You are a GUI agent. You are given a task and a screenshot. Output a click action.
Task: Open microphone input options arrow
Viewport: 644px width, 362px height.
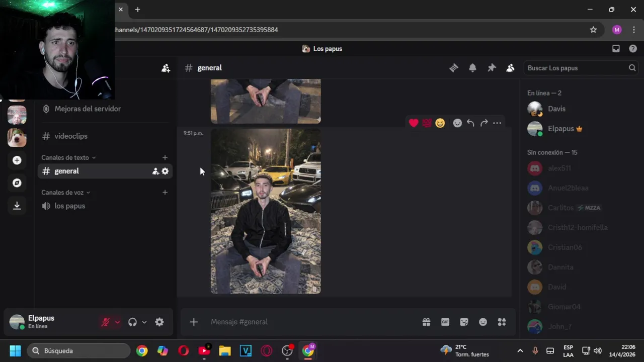point(117,322)
